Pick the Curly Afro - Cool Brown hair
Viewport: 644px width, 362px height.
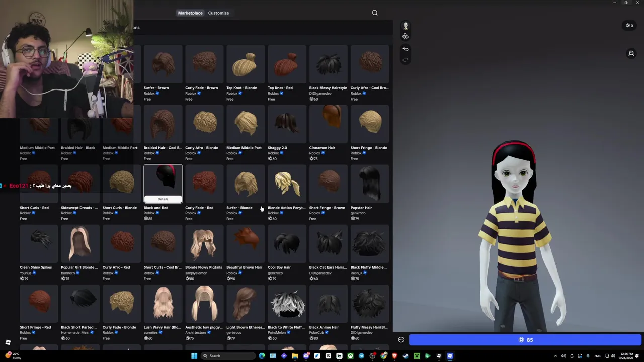click(369, 73)
